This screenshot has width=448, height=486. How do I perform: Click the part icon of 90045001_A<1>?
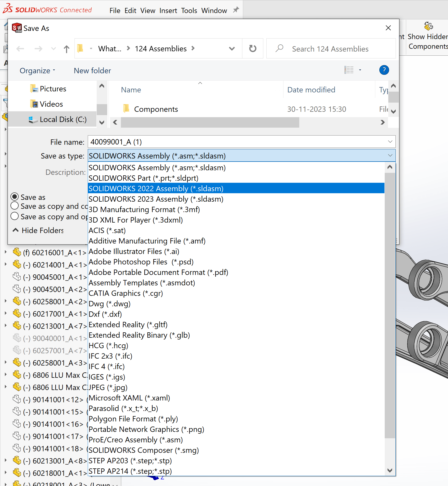(x=17, y=276)
